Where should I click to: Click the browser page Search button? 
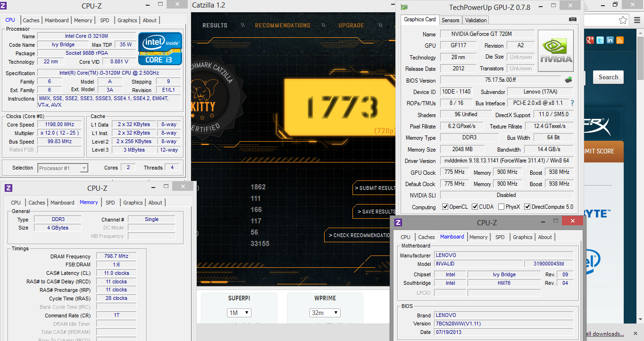tap(608, 77)
